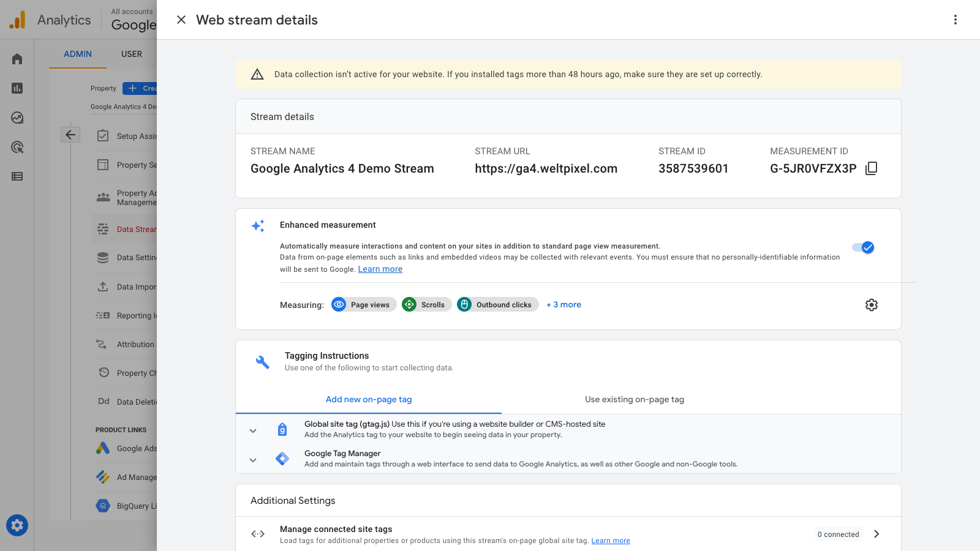
Task: Open Attribution Settings menu item
Action: [126, 344]
